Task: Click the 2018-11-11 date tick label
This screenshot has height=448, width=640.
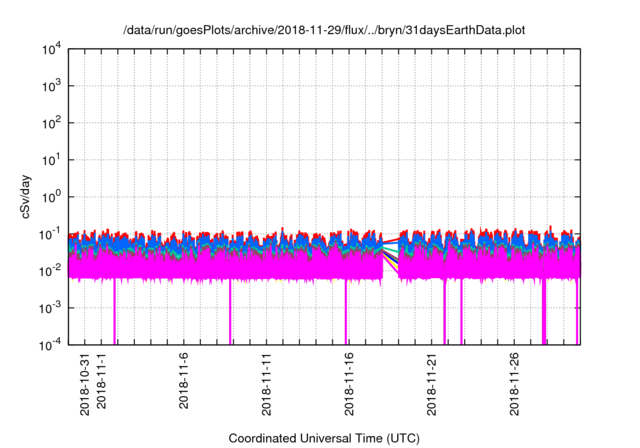Action: 266,384
